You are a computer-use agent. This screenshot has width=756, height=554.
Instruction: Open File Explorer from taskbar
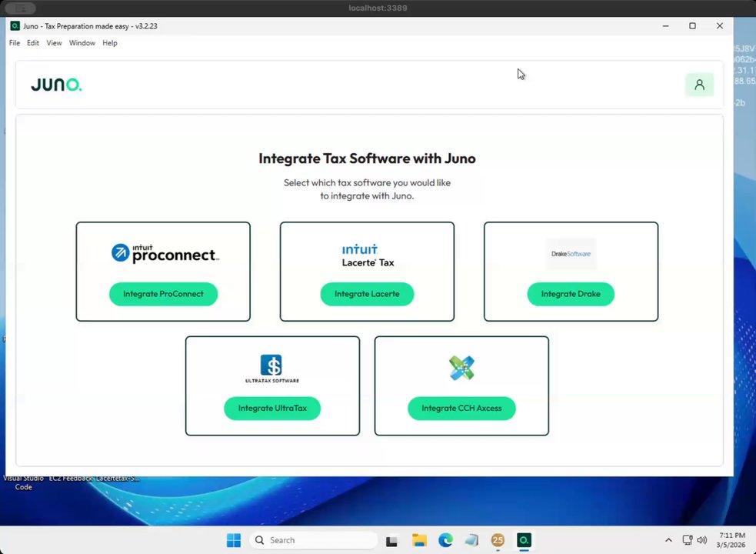click(x=419, y=540)
